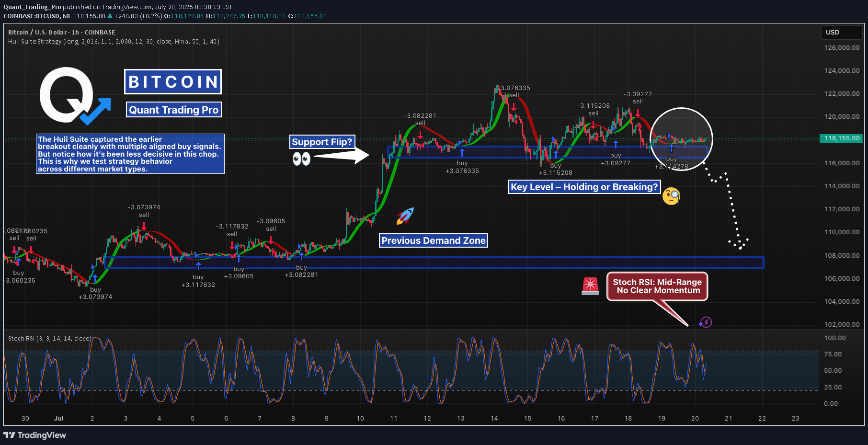Click the 23 date on time axis
The height and width of the screenshot is (445, 868).
796,418
